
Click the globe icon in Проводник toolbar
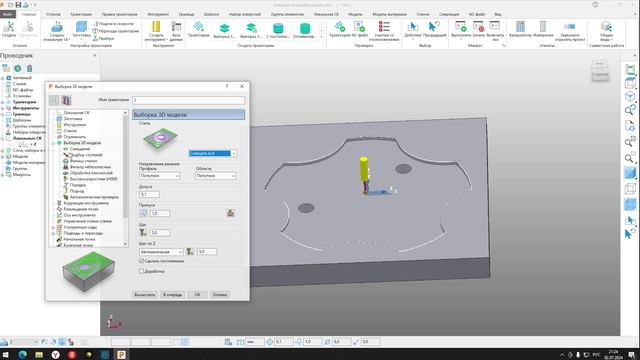click(18, 68)
